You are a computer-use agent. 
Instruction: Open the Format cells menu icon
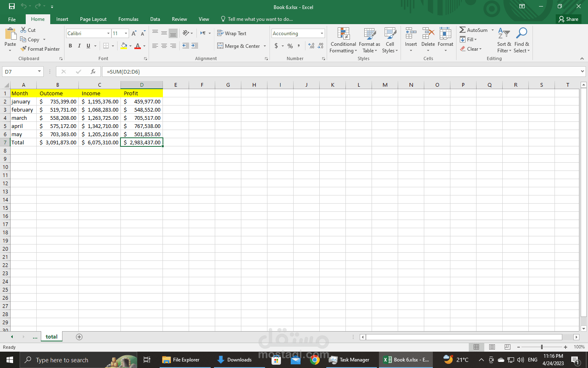(445, 34)
